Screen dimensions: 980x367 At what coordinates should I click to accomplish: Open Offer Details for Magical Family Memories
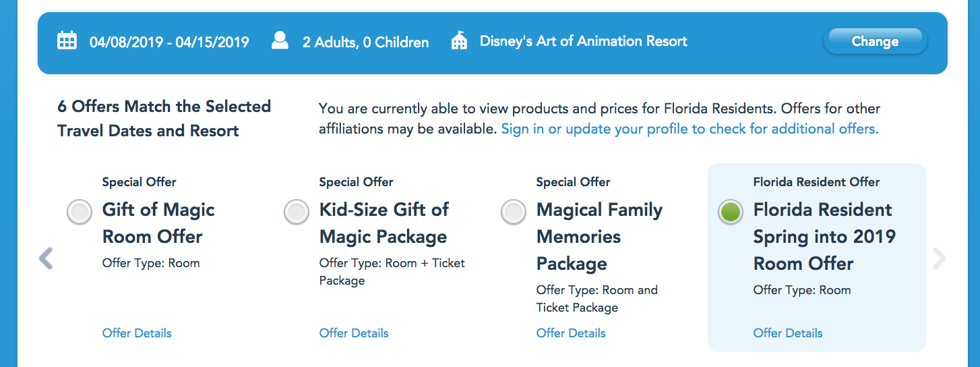point(571,333)
